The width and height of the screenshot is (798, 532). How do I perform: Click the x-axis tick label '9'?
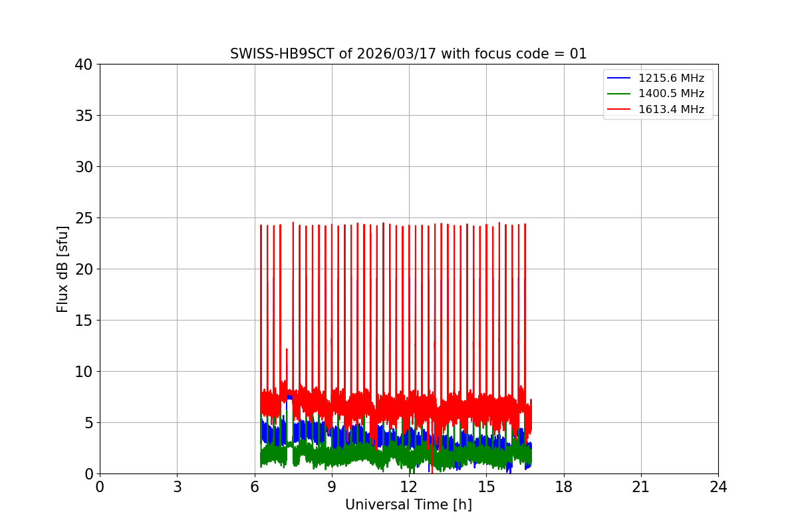[x=332, y=487]
